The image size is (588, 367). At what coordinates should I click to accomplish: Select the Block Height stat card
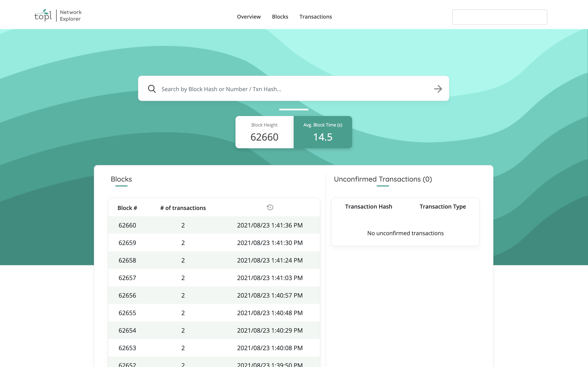(x=264, y=132)
